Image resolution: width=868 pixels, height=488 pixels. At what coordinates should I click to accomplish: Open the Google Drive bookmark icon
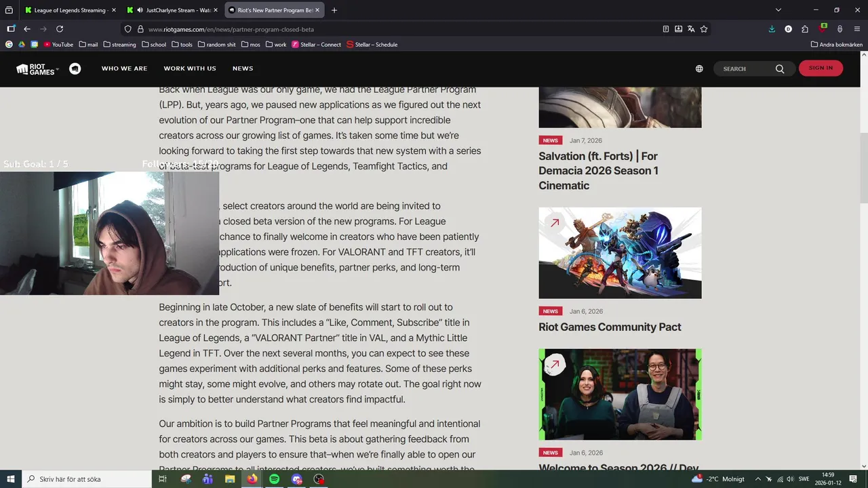22,44
